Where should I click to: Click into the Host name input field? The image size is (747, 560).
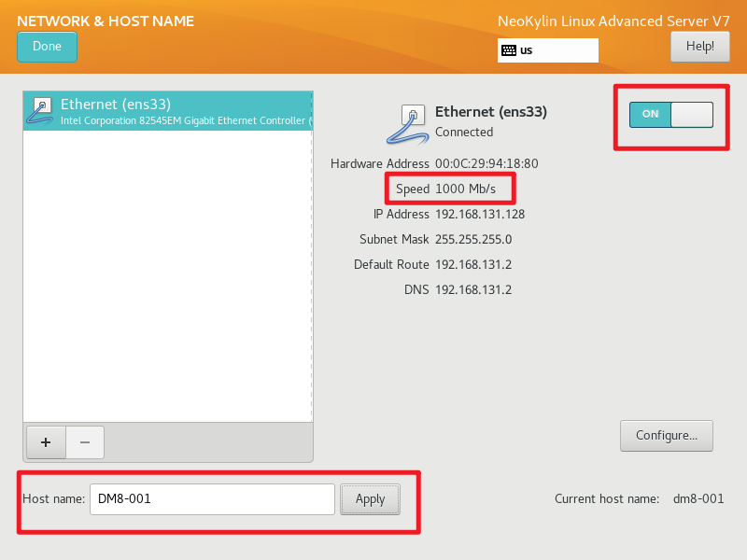pyautogui.click(x=212, y=499)
